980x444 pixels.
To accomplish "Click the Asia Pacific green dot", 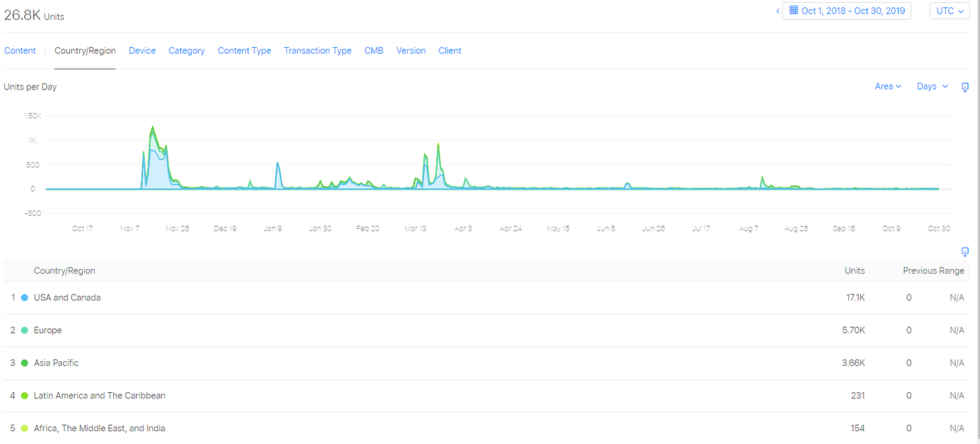I will coord(25,363).
